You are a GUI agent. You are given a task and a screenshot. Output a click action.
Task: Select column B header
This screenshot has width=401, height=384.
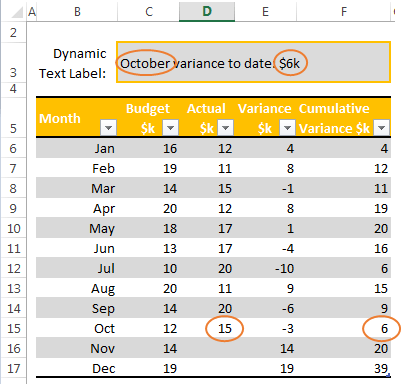77,12
